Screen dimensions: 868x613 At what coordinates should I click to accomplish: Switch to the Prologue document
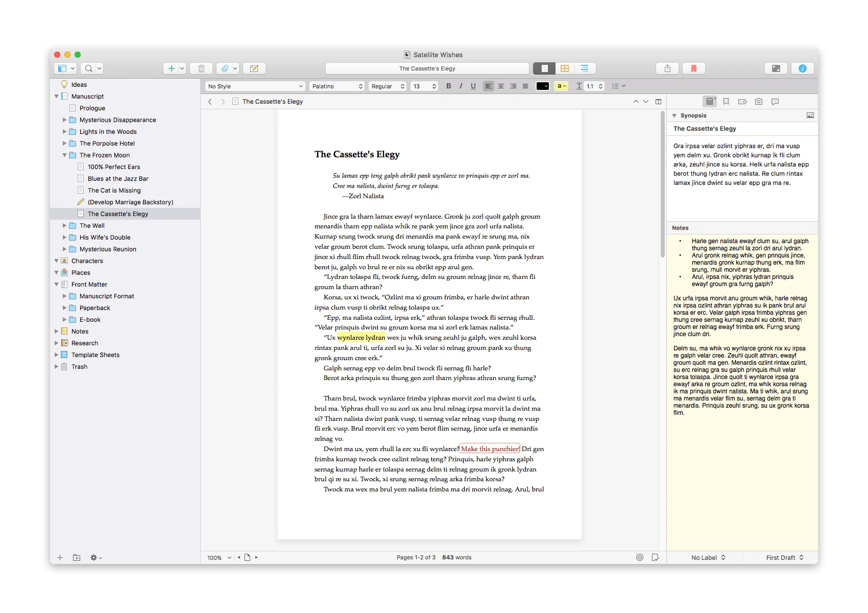pyautogui.click(x=93, y=108)
